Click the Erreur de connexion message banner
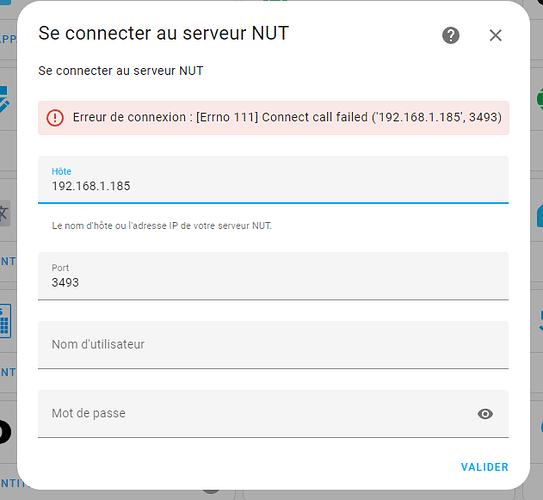Screen dimensions: 543x500 pos(273,118)
